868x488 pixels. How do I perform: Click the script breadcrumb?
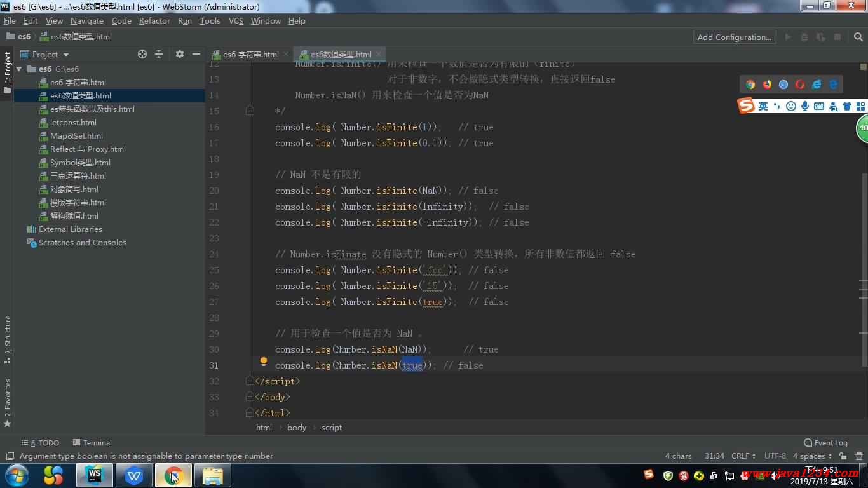click(332, 428)
